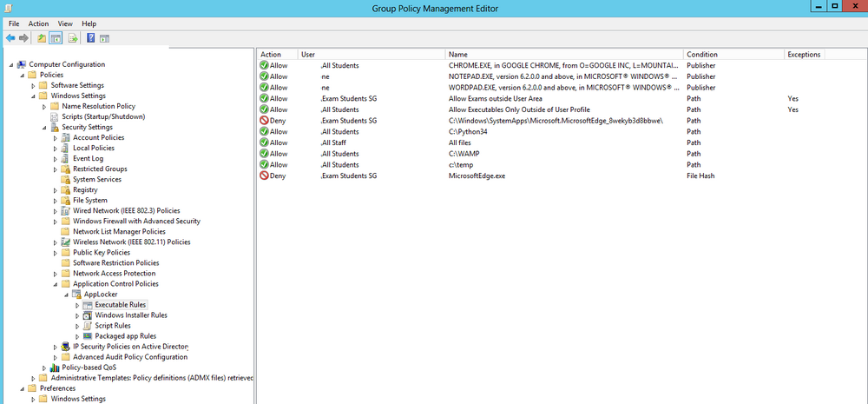The width and height of the screenshot is (868, 404).
Task: Select the Restricted Groups node
Action: [100, 169]
